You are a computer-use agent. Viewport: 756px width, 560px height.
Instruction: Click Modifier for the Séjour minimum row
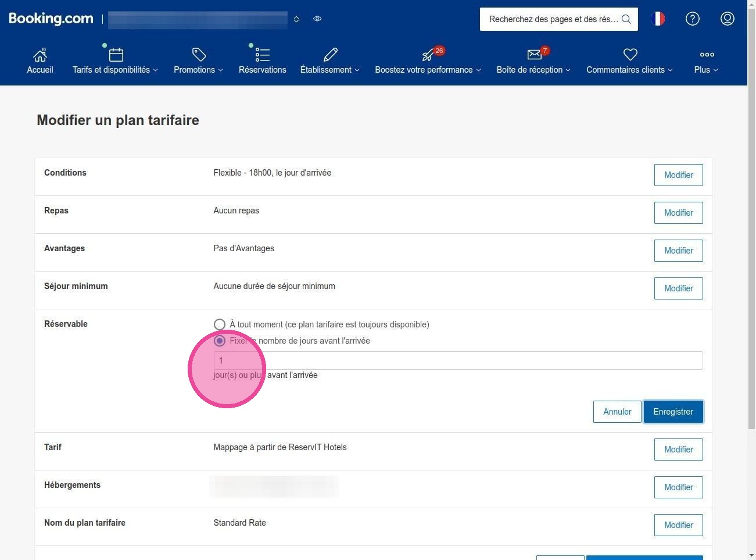tap(678, 288)
